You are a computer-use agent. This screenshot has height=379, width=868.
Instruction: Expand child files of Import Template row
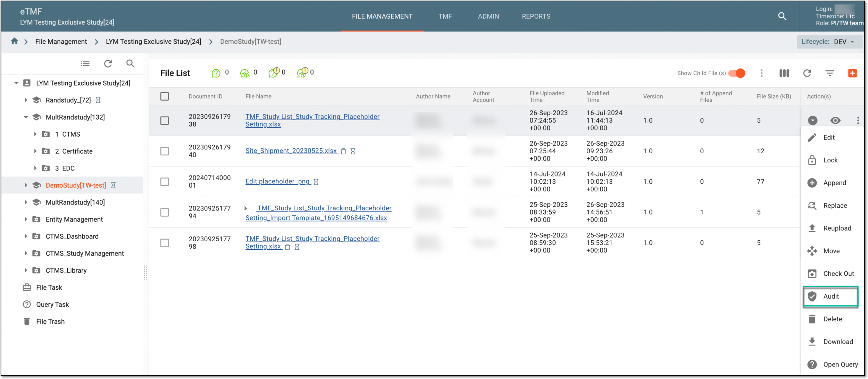[245, 208]
